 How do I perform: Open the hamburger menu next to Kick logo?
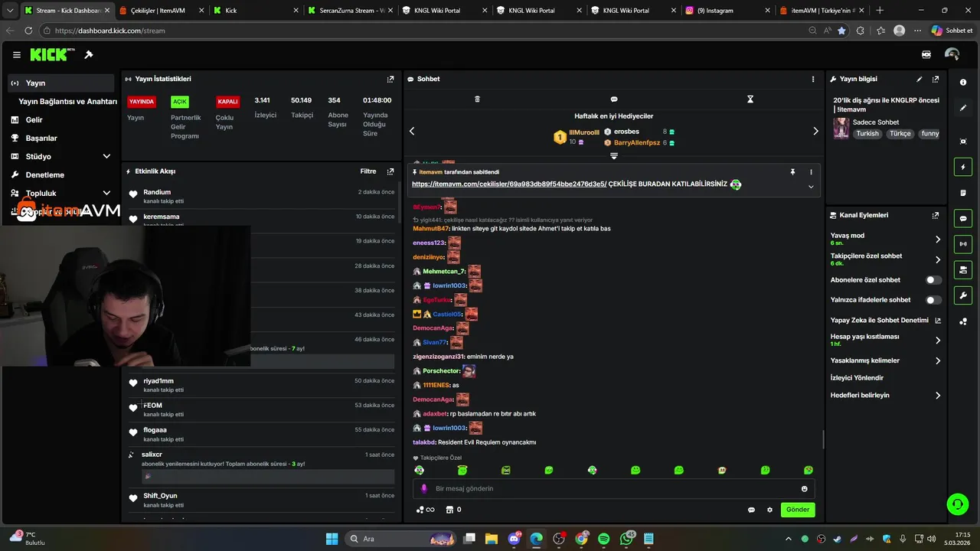(x=17, y=55)
